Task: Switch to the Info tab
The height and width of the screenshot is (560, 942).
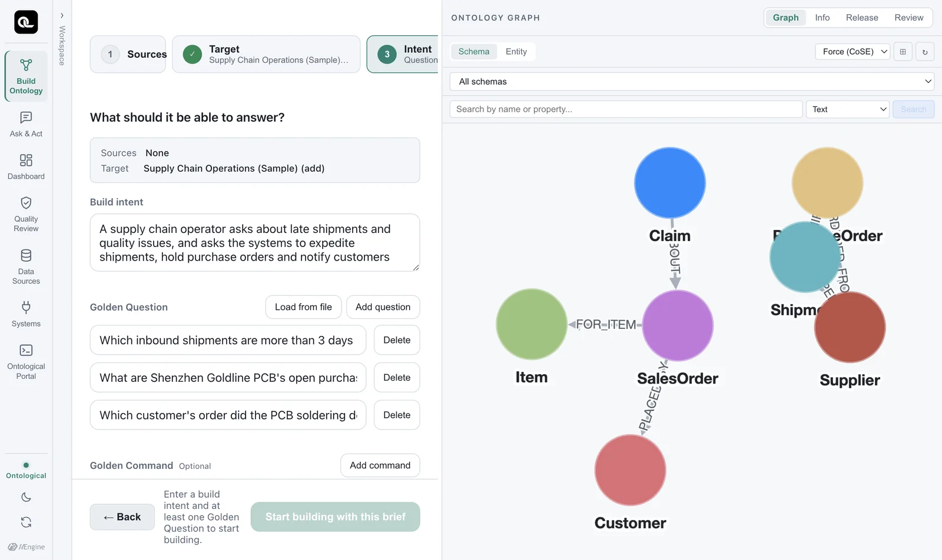Action: pos(822,18)
